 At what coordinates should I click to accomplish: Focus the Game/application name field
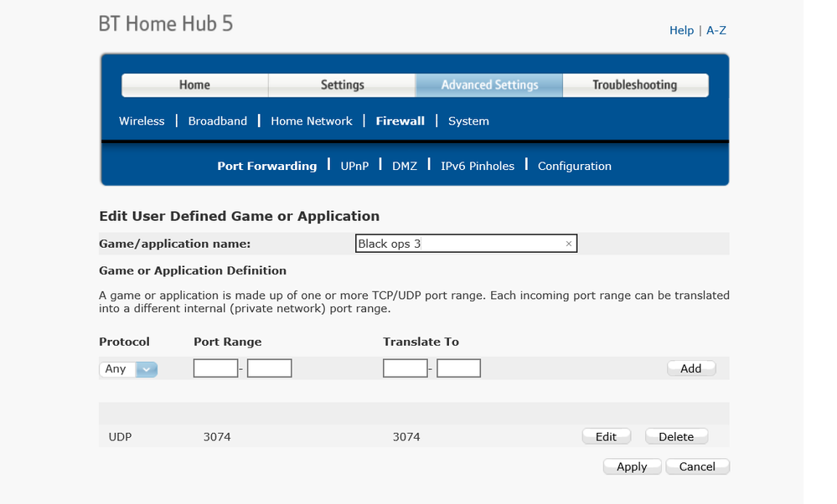[466, 244]
